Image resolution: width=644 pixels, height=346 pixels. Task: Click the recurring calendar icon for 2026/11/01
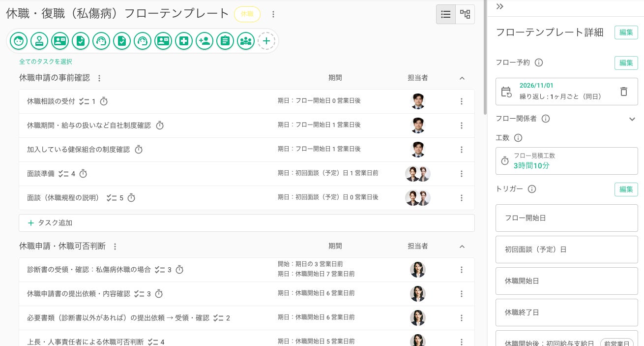point(506,92)
